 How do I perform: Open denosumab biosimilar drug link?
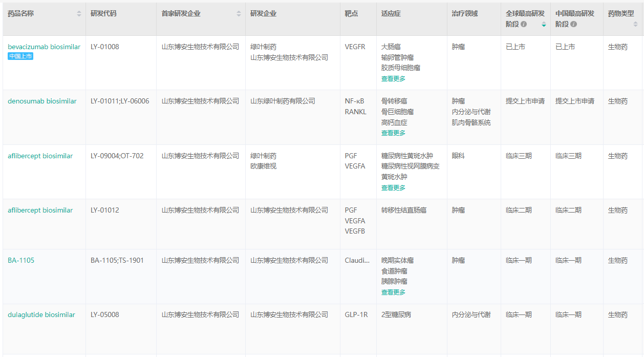(x=42, y=101)
